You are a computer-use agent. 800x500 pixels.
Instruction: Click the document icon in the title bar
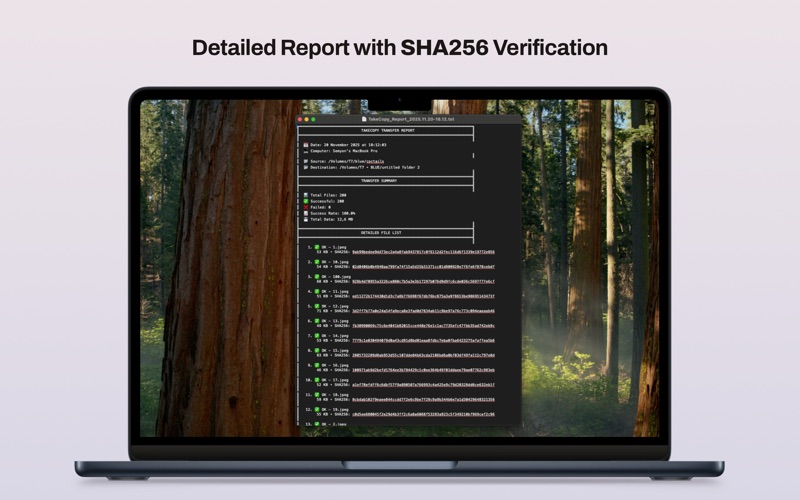(x=364, y=119)
